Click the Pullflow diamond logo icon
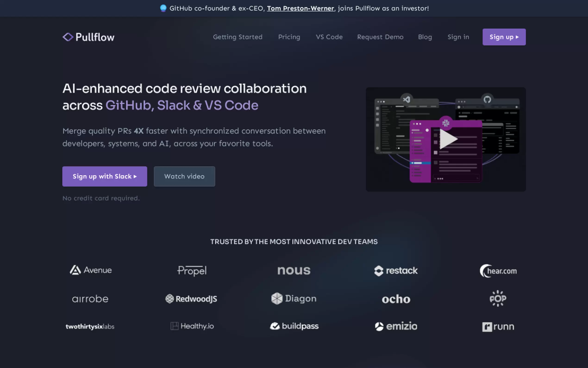Viewport: 588px width, 368px height. [68, 37]
